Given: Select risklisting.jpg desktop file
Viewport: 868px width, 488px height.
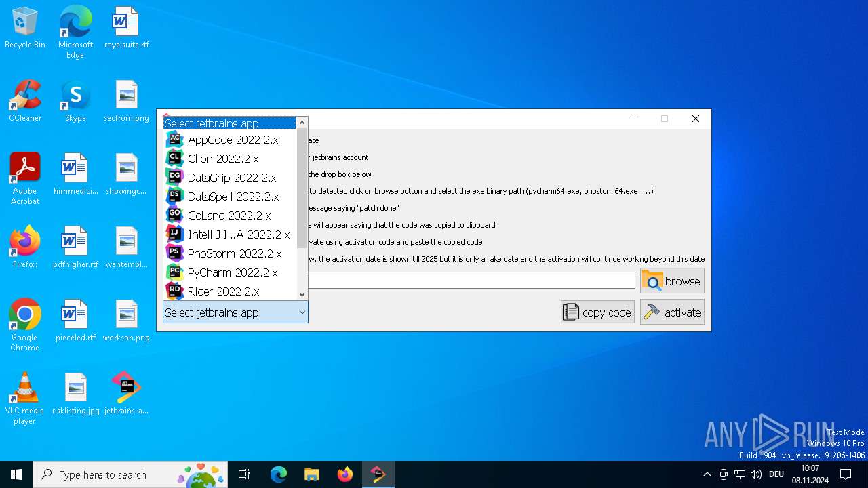Looking at the screenshot, I should (75, 394).
